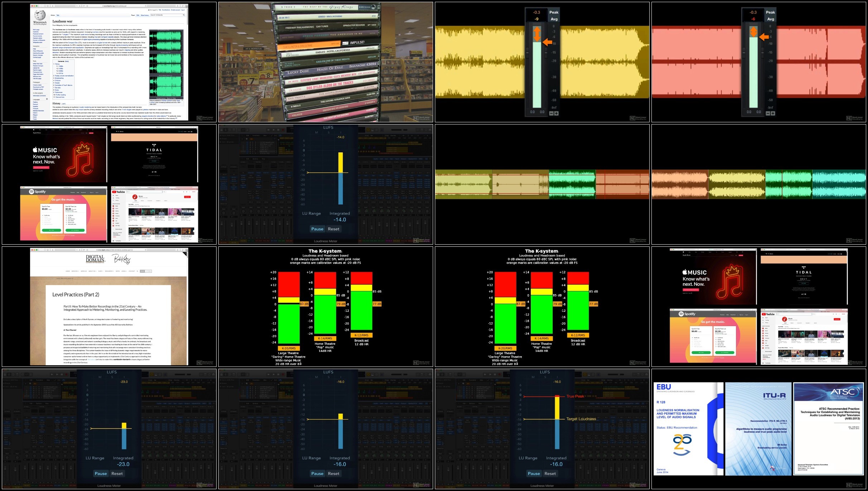Click 'True Peak' label on loudness meter

575,396
